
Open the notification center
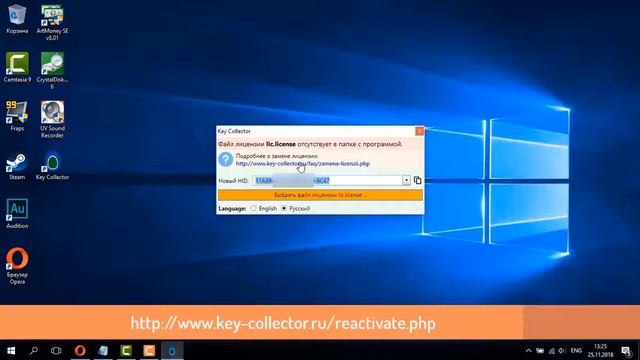pyautogui.click(x=627, y=351)
